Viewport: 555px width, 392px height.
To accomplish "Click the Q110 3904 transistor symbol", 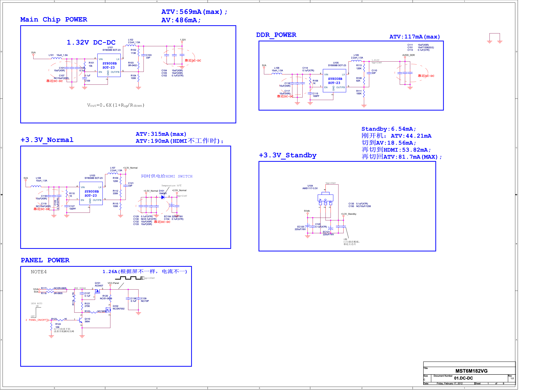I will tap(81, 320).
